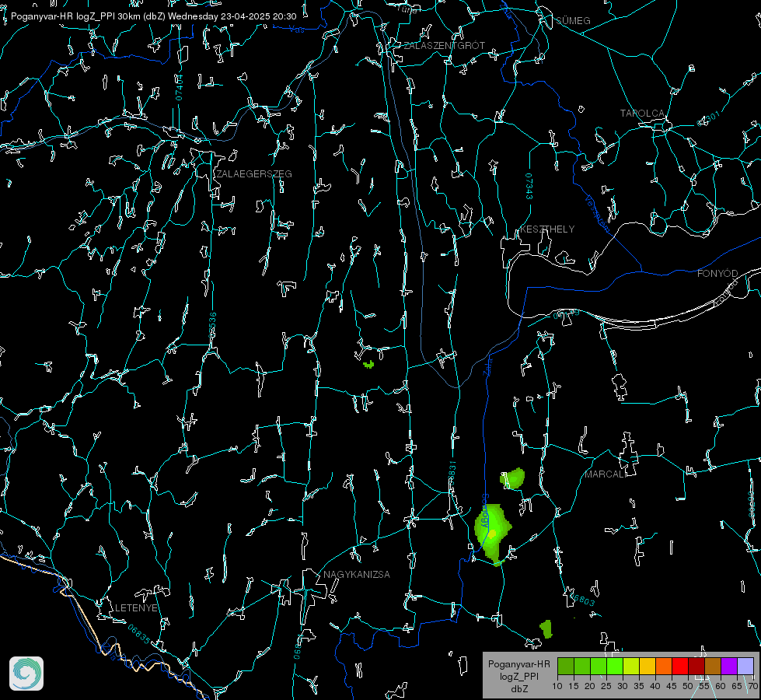Image resolution: width=761 pixels, height=700 pixels.
Task: Select the 60-65 dBZ purple swatch
Action: pyautogui.click(x=729, y=666)
